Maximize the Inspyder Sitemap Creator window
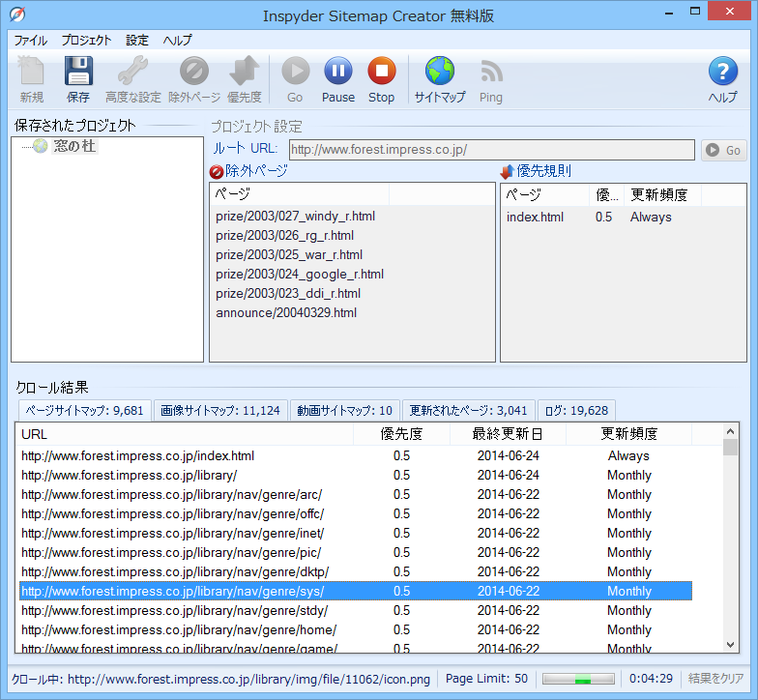758x700 pixels. pyautogui.click(x=695, y=12)
